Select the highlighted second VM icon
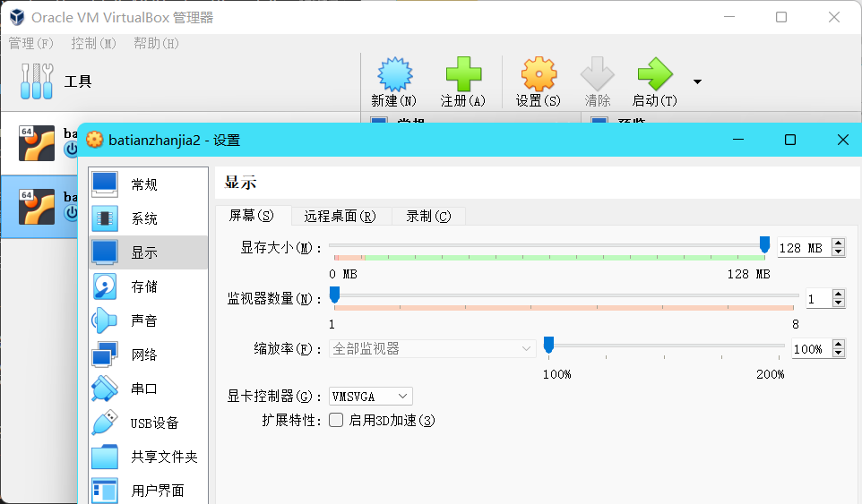The image size is (862, 504). [37, 207]
